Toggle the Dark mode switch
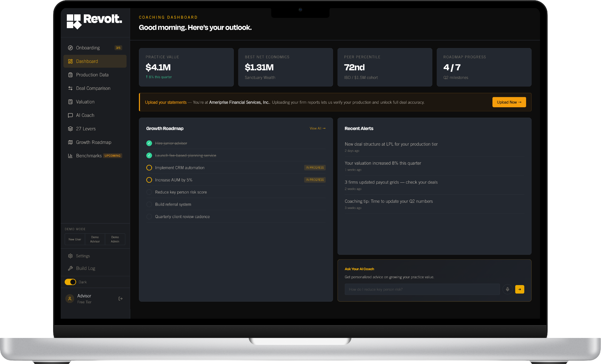 (x=70, y=282)
